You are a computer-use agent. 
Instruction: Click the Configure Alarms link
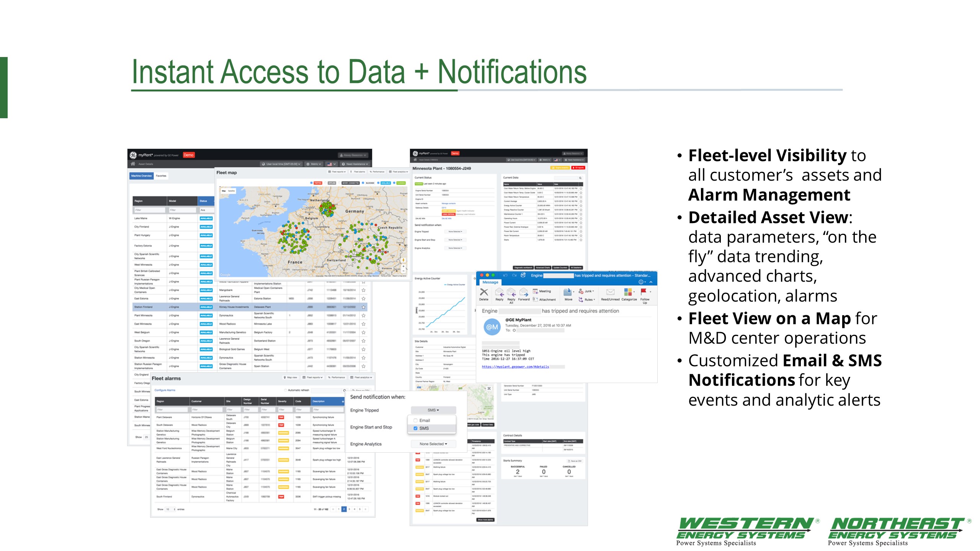(165, 390)
